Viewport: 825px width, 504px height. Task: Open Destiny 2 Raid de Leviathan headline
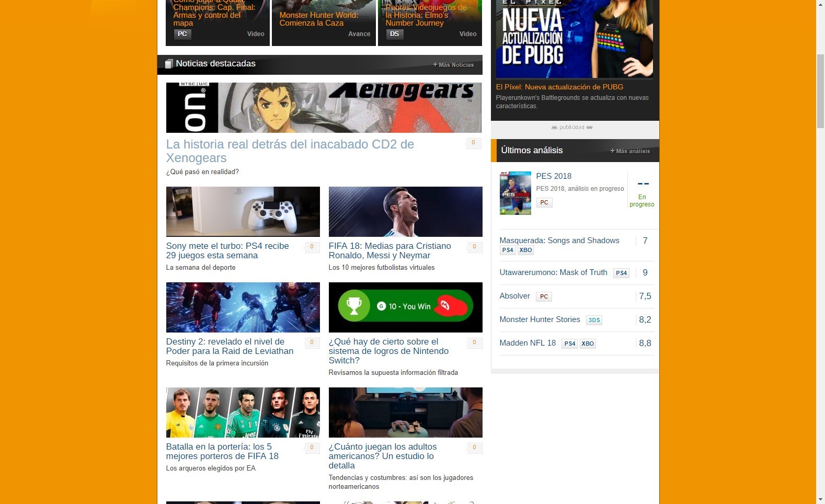tap(230, 346)
